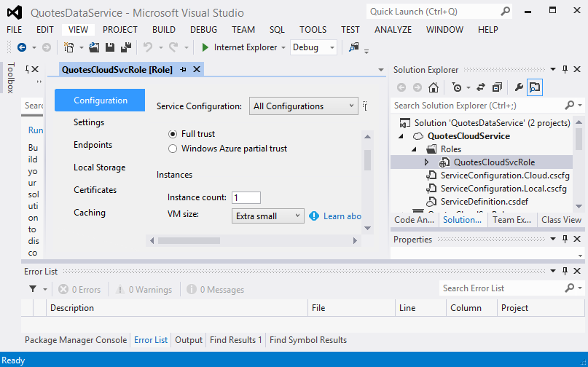Open the Certificates page
588x367 pixels.
click(x=95, y=189)
